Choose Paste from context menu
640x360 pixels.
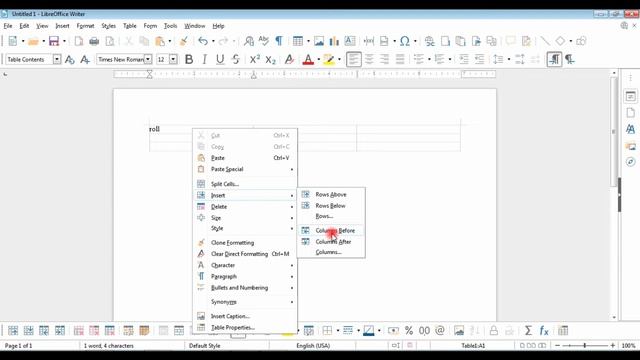pos(245,158)
